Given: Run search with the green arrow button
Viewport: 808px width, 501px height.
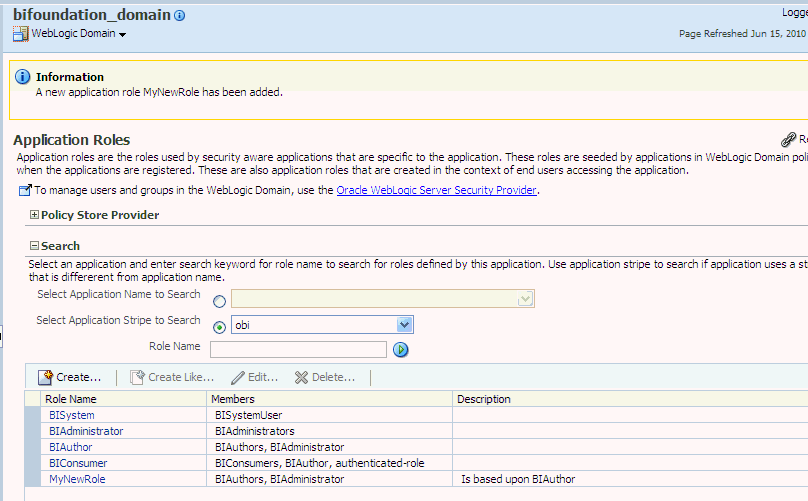Looking at the screenshot, I should coord(400,349).
